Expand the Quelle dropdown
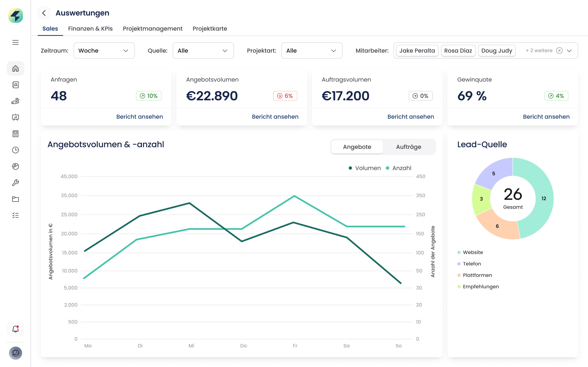Image resolution: width=588 pixels, height=367 pixels. [x=203, y=51]
